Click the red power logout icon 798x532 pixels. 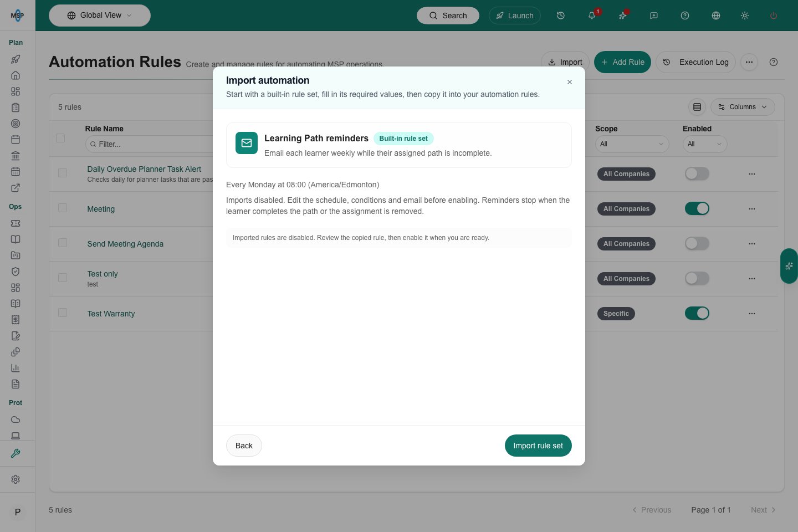774,16
